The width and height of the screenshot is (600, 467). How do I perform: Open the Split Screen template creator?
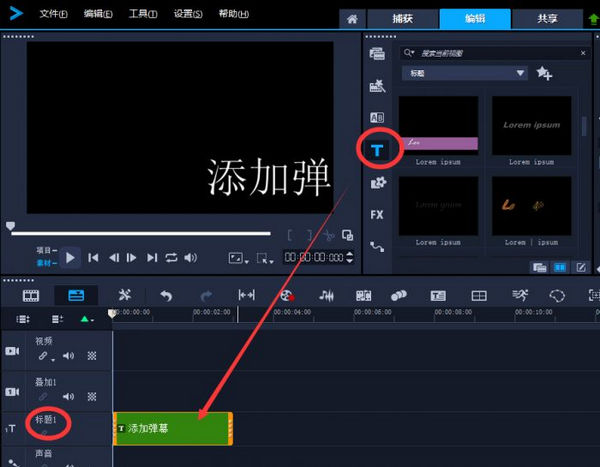(479, 296)
